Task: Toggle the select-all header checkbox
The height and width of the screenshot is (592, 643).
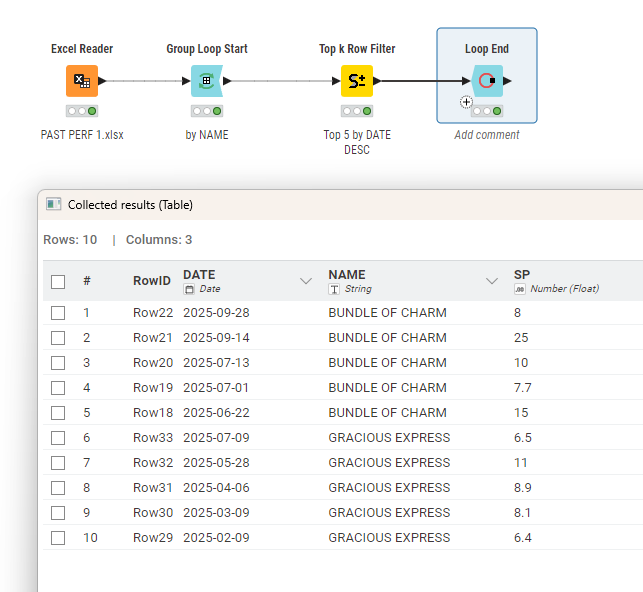Action: pos(58,282)
